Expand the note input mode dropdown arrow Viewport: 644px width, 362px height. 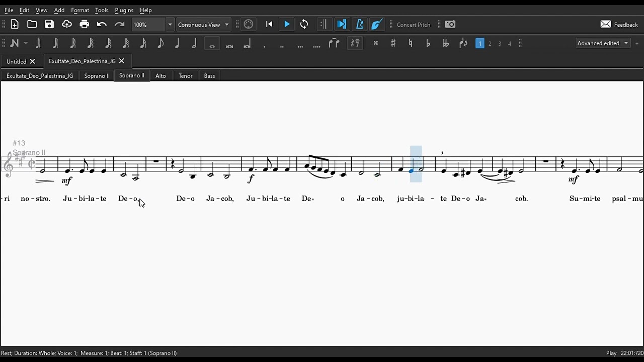tap(26, 43)
